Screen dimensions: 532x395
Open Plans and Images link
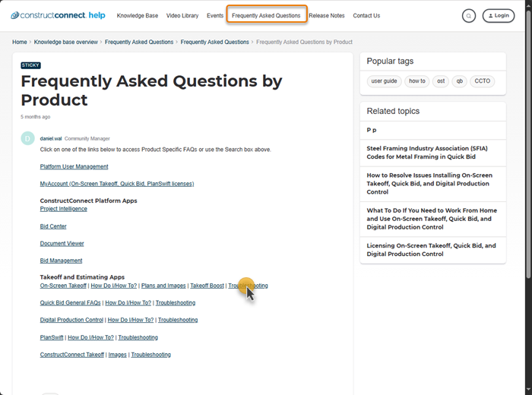pos(163,286)
